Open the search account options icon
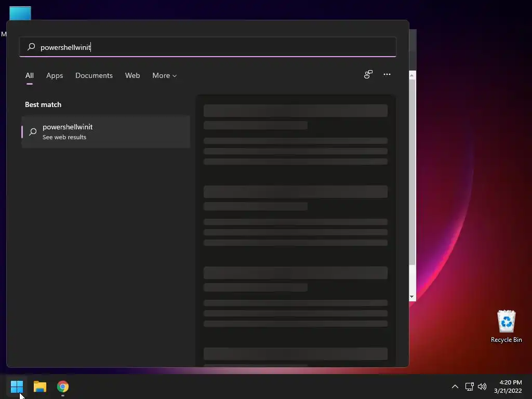This screenshot has width=532, height=399. 368,74
